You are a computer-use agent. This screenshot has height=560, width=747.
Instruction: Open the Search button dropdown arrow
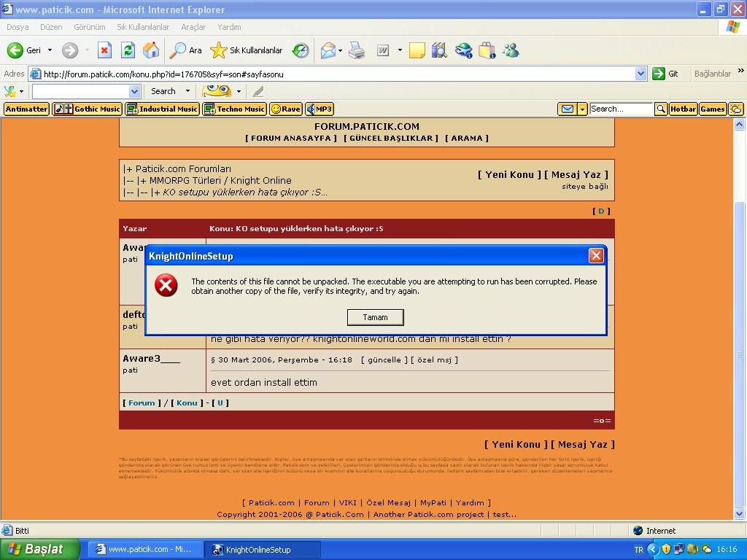click(x=187, y=91)
